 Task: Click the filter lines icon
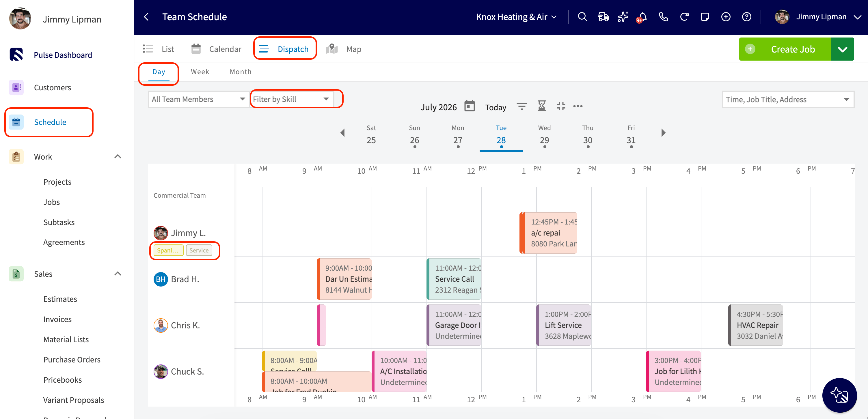coord(521,106)
